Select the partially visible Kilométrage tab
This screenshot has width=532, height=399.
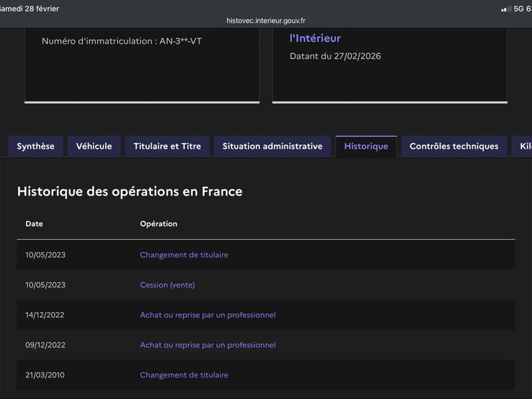[x=522, y=146]
